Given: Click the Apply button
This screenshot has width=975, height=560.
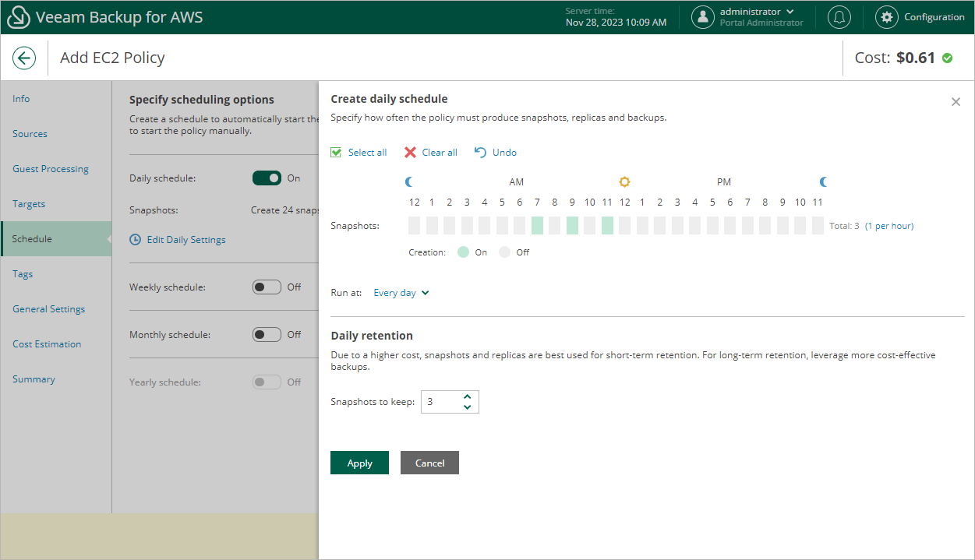Looking at the screenshot, I should tap(359, 463).
